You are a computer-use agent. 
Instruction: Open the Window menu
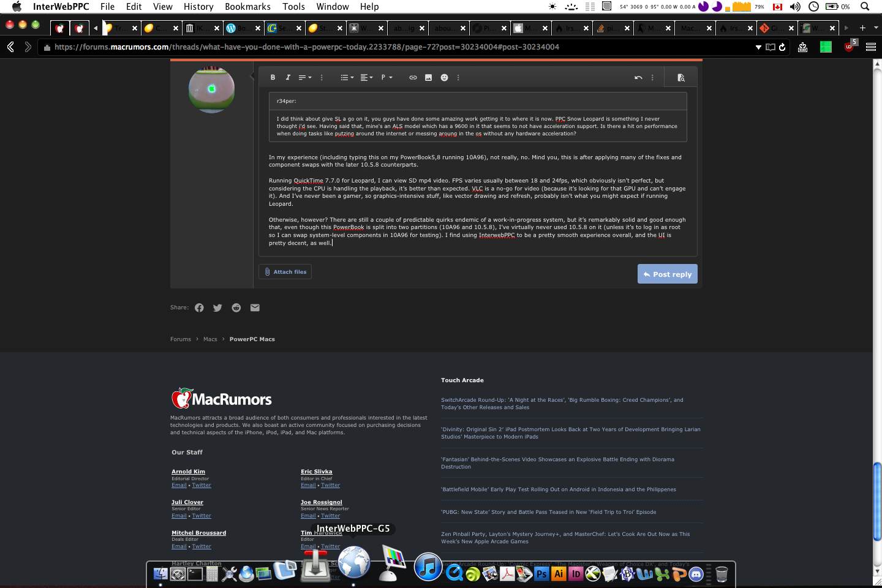pyautogui.click(x=333, y=7)
